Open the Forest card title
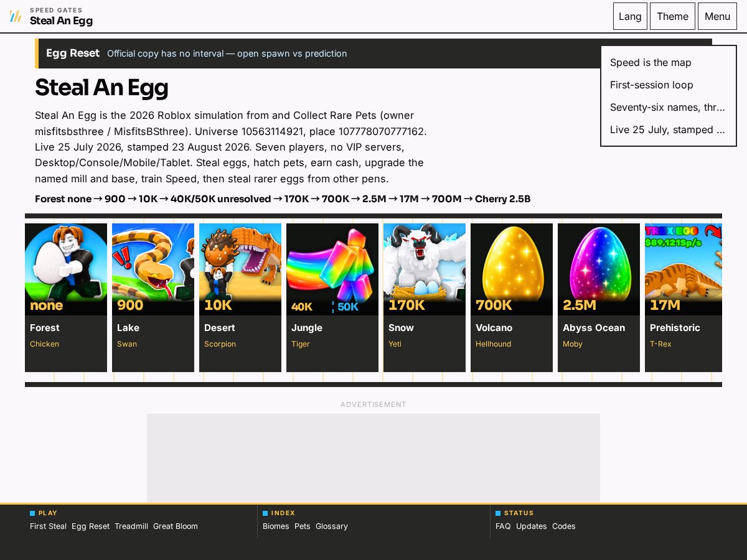 point(45,328)
